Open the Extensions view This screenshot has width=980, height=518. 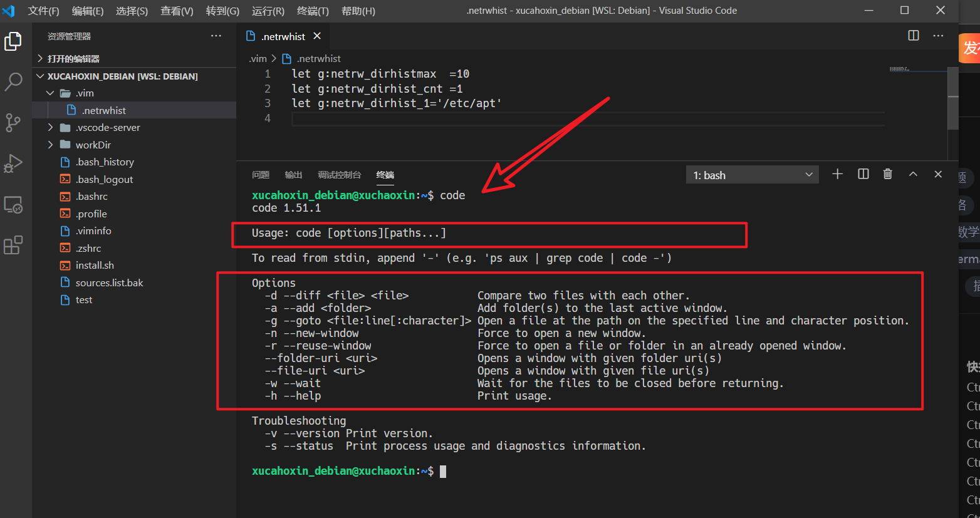tap(13, 245)
